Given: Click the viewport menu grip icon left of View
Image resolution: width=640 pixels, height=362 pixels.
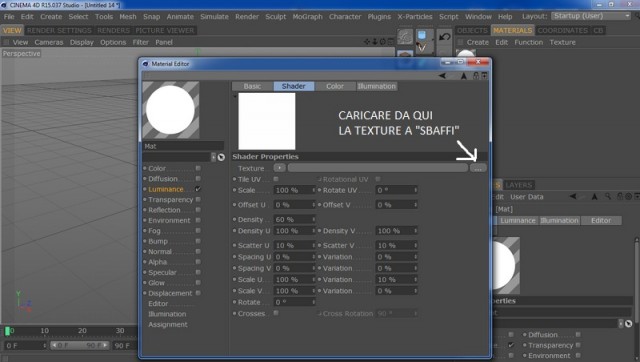Looking at the screenshot, I should (6, 42).
